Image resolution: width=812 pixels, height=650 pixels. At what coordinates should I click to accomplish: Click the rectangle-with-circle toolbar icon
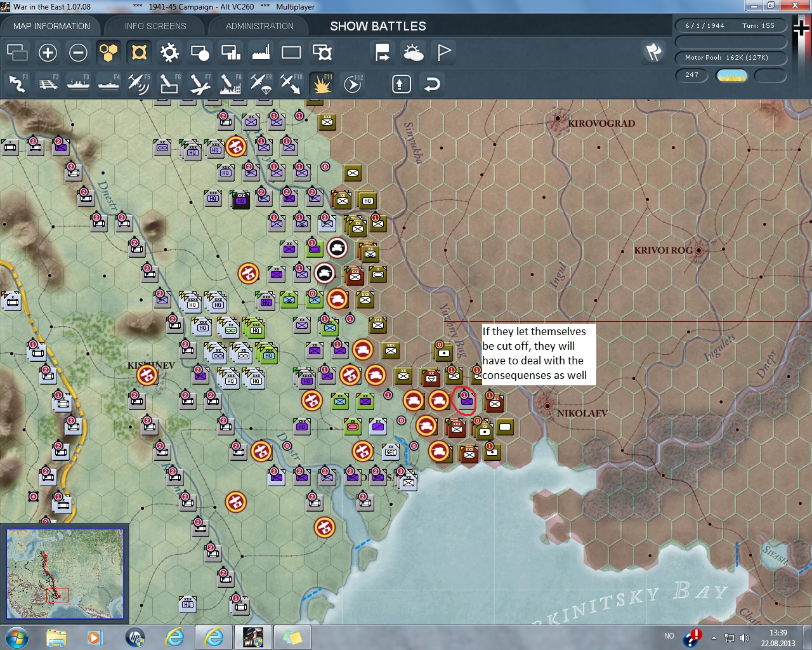(200, 52)
